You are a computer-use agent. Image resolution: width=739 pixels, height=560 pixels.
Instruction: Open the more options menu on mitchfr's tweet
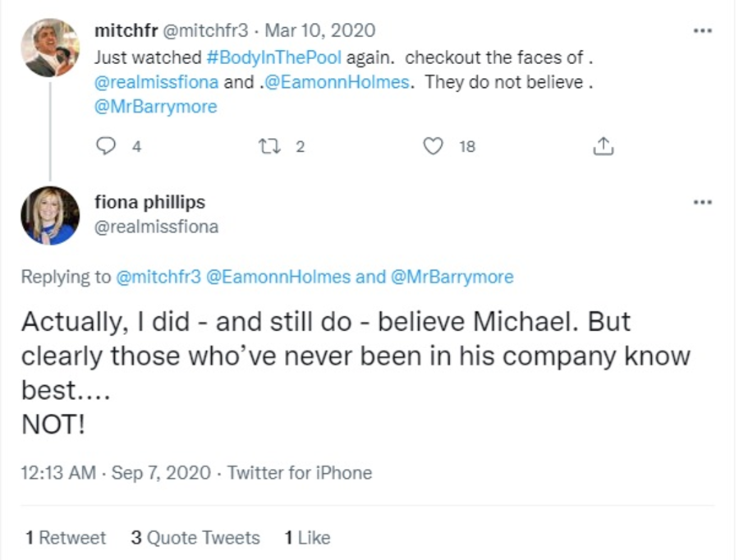[702, 31]
